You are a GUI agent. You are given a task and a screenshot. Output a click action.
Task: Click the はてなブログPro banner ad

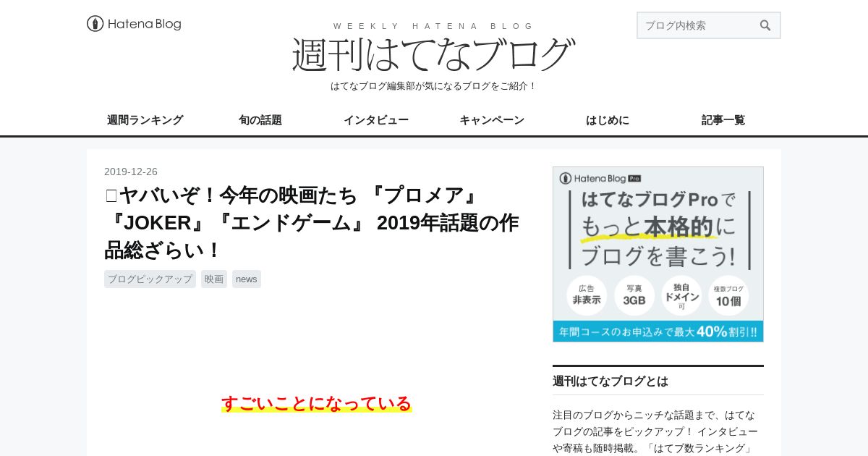pos(658,254)
